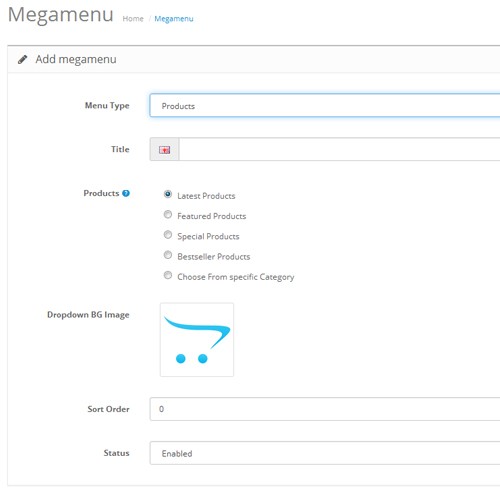Click the Home breadcrumb link
The width and height of the screenshot is (500, 500).
pyautogui.click(x=133, y=19)
